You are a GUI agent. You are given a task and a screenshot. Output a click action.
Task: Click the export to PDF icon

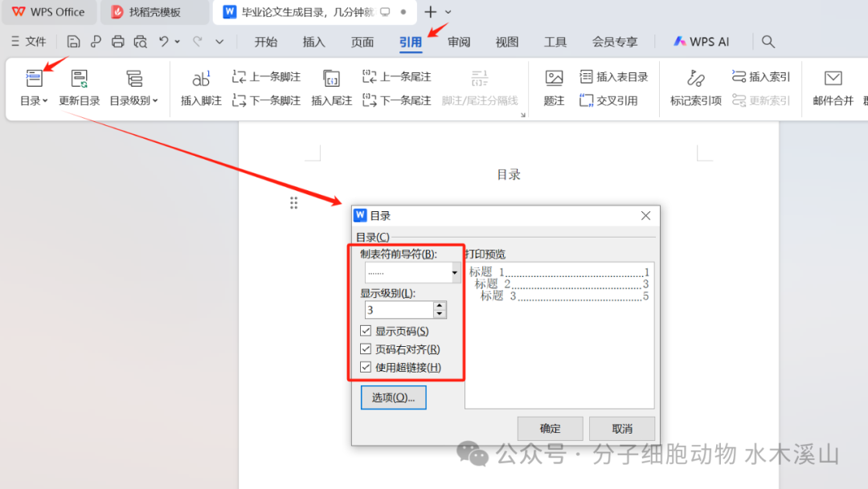(x=96, y=42)
